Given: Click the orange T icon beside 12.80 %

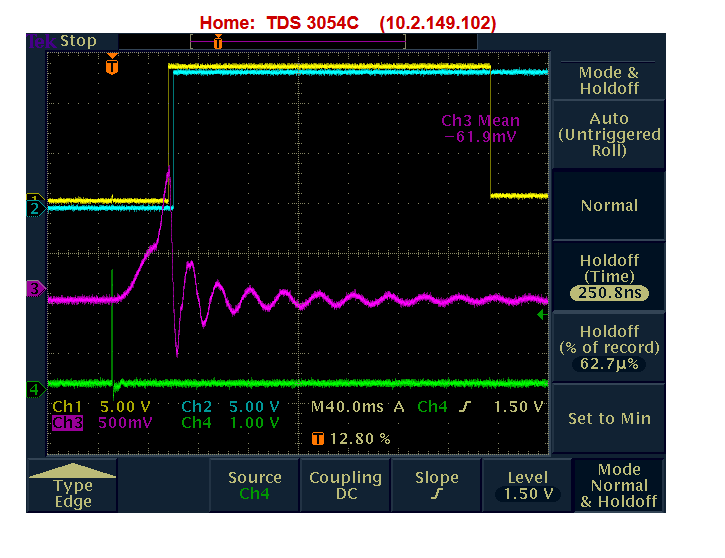Looking at the screenshot, I should pyautogui.click(x=318, y=439).
